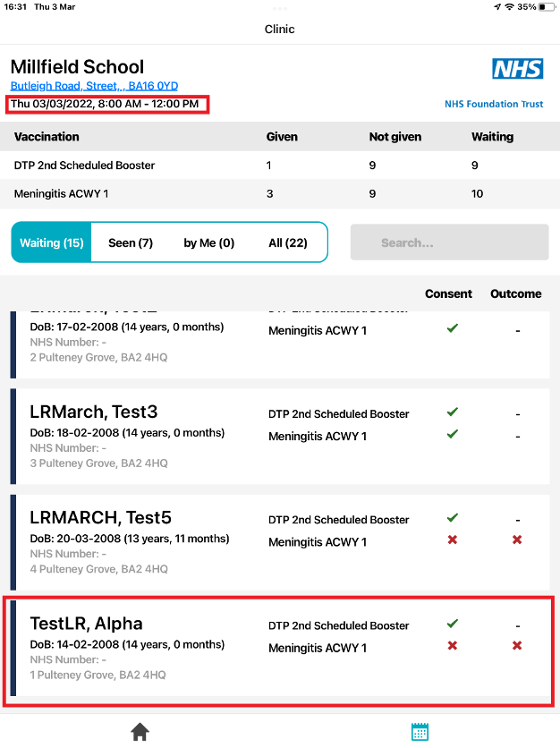Select the LRMARCH, Test5 patient card
The width and height of the screenshot is (560, 748).
(x=100, y=518)
